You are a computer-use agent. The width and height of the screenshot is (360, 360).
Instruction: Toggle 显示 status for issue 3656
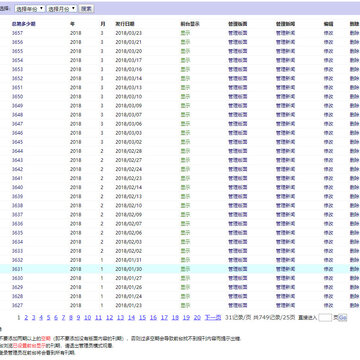(185, 42)
